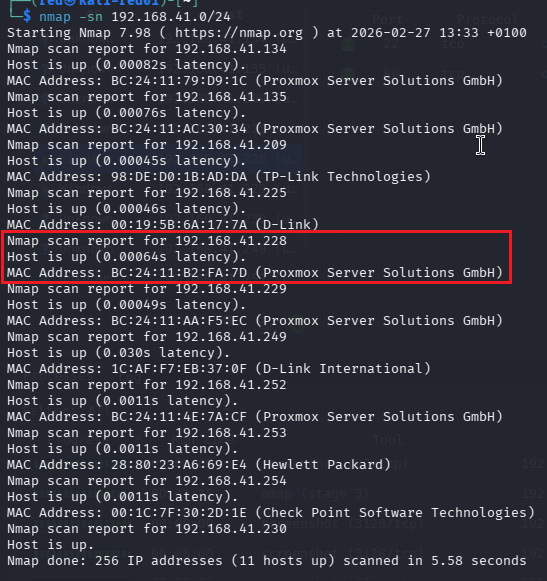Select MAC address BC:24:11:AC:30:34

coord(179,129)
